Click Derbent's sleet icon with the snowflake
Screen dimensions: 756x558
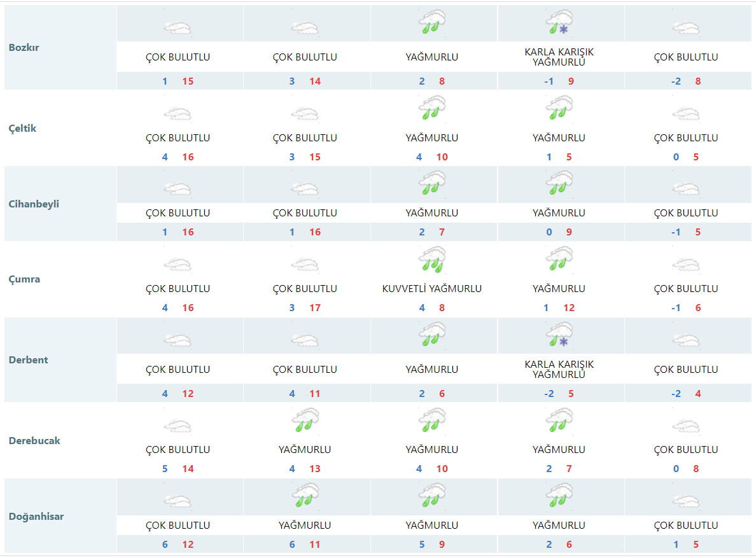point(559,335)
